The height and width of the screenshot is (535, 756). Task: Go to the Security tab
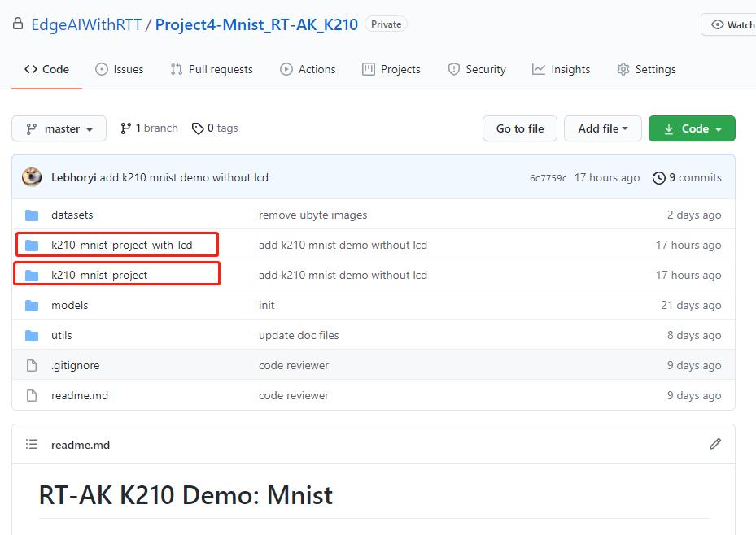(x=477, y=69)
